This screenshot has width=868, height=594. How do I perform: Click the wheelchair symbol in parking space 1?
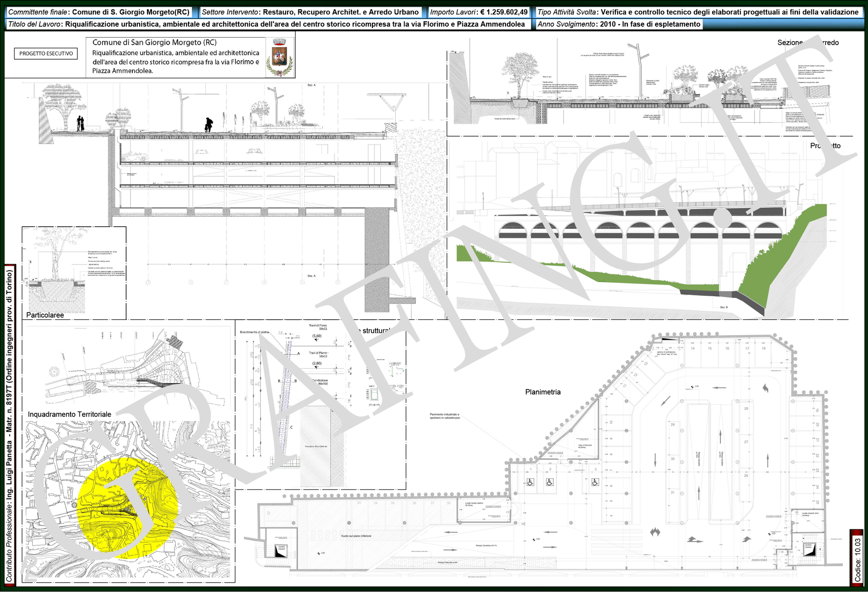coord(530,482)
